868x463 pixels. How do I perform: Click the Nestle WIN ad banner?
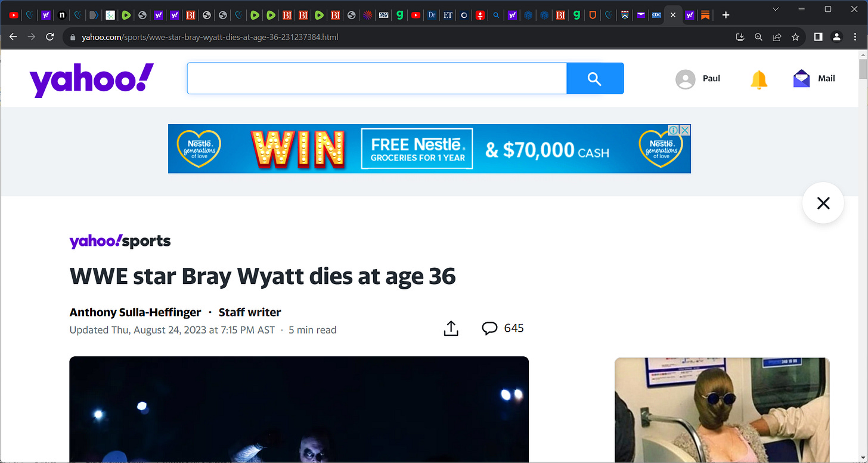point(429,149)
